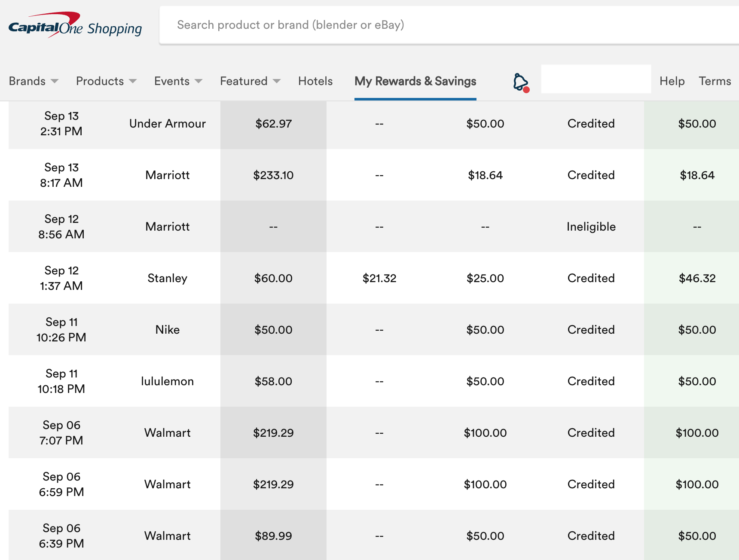Click the Stanley brand name
This screenshot has width=739, height=560.
click(x=168, y=278)
